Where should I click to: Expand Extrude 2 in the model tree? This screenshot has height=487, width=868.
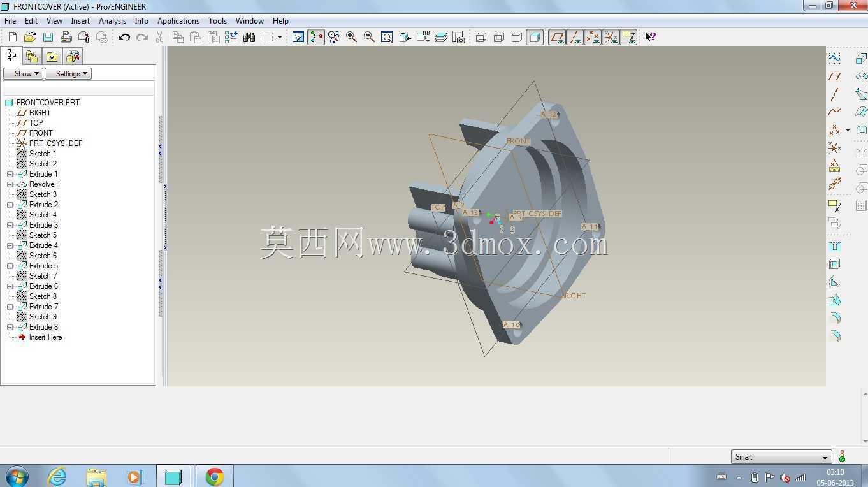(x=10, y=205)
